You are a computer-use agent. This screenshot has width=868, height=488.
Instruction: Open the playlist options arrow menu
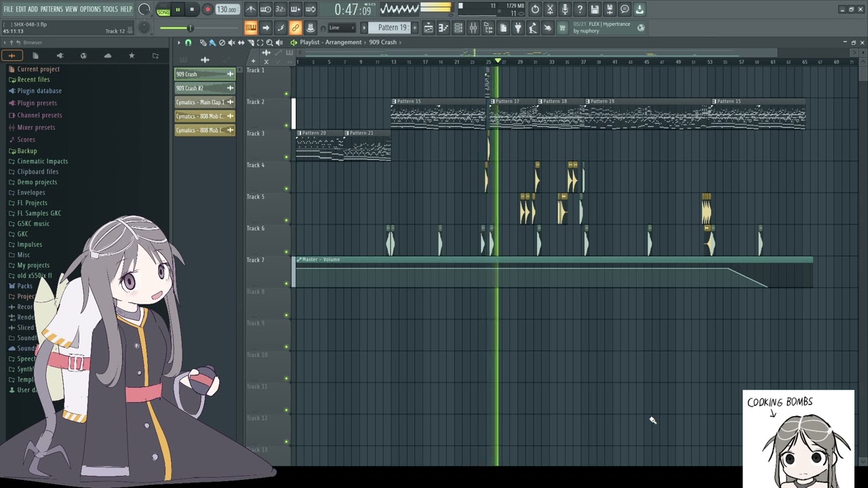tap(179, 43)
